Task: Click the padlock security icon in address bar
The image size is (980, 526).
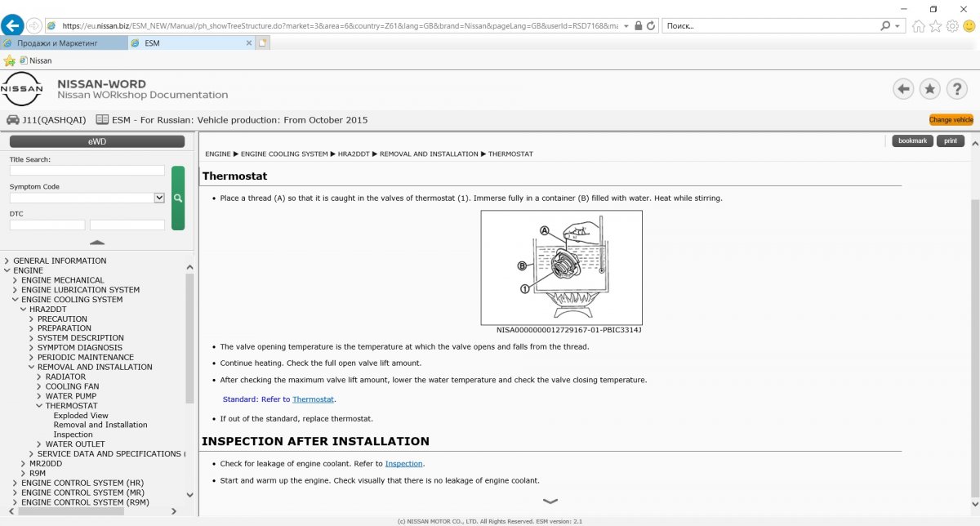Action: tap(638, 25)
